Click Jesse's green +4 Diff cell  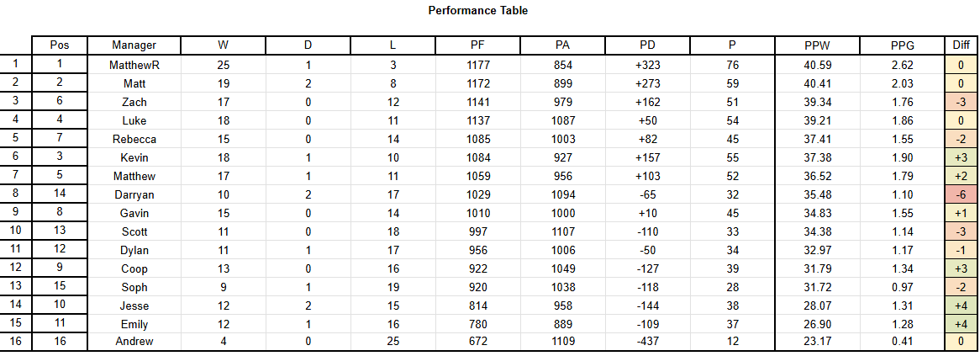click(962, 306)
